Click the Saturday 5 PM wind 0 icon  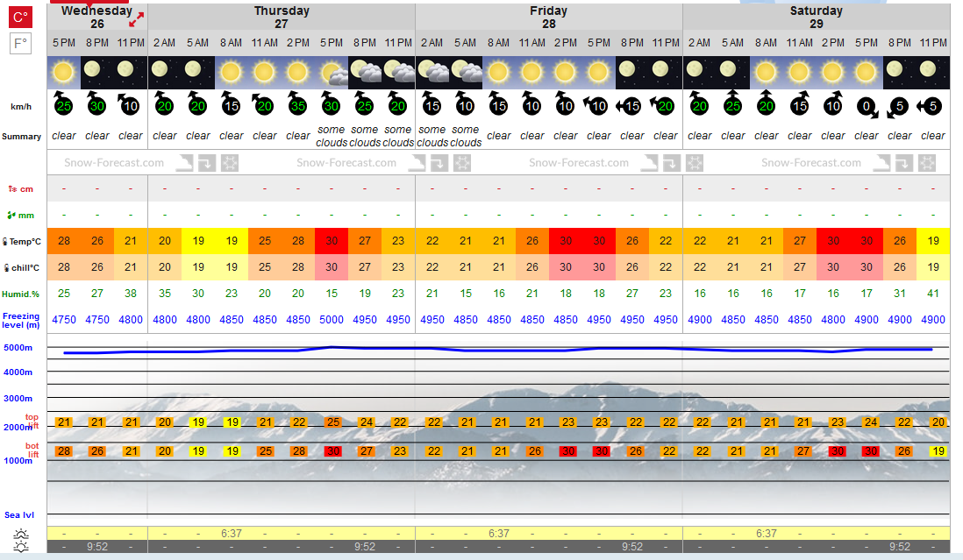(867, 108)
